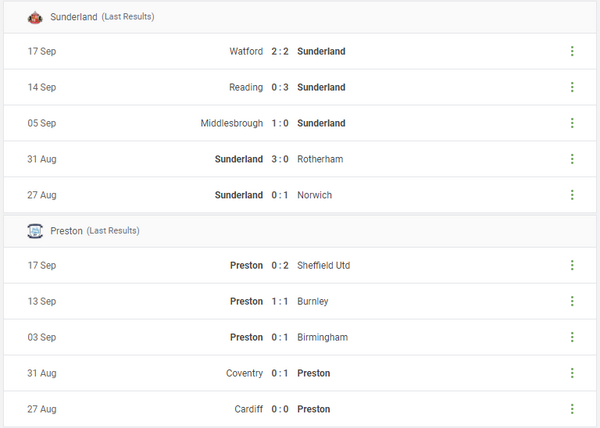Click the Middlesbrough team name
Viewport: 600px width, 428px height.
click(x=232, y=123)
